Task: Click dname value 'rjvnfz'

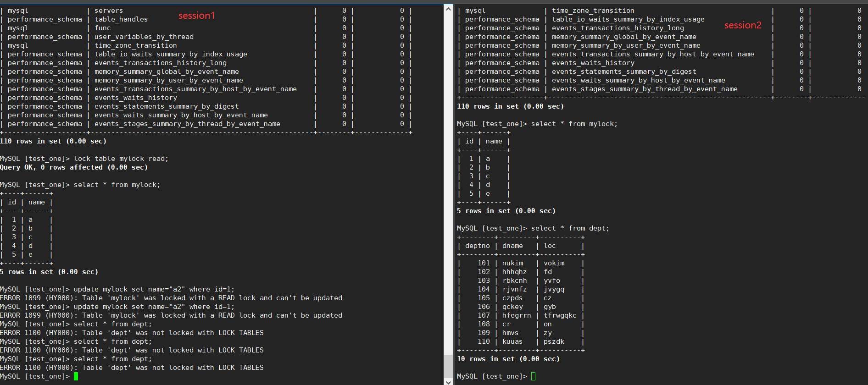Action: coord(515,289)
